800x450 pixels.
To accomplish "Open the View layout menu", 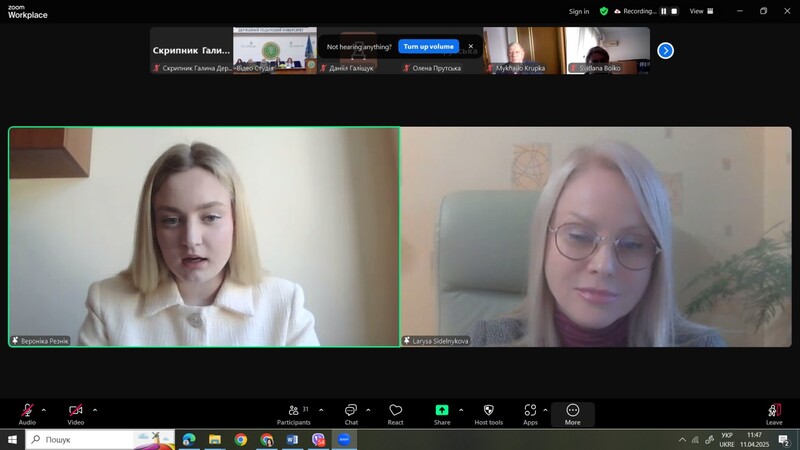I will (702, 11).
